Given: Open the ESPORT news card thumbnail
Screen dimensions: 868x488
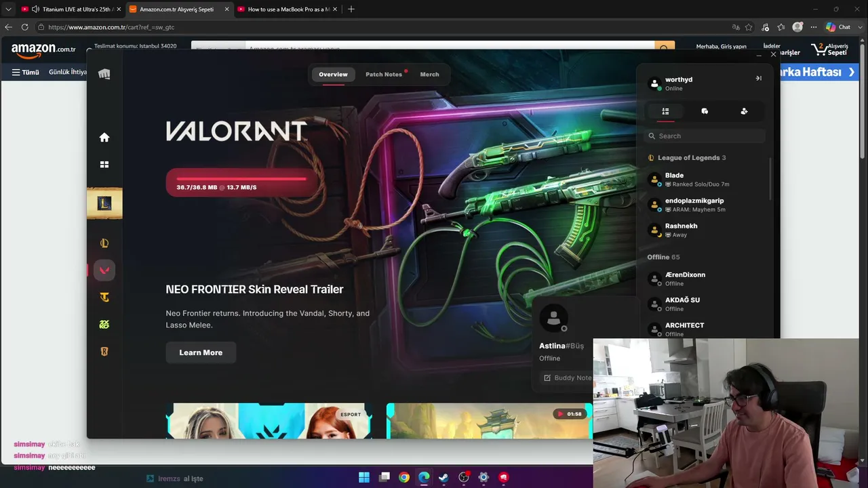Looking at the screenshot, I should (269, 421).
